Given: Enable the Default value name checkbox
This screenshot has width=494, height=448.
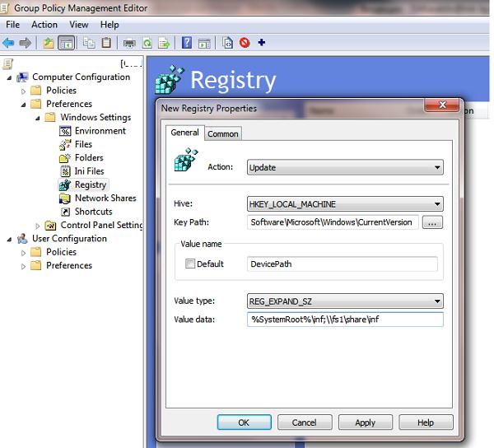Looking at the screenshot, I should (x=191, y=264).
